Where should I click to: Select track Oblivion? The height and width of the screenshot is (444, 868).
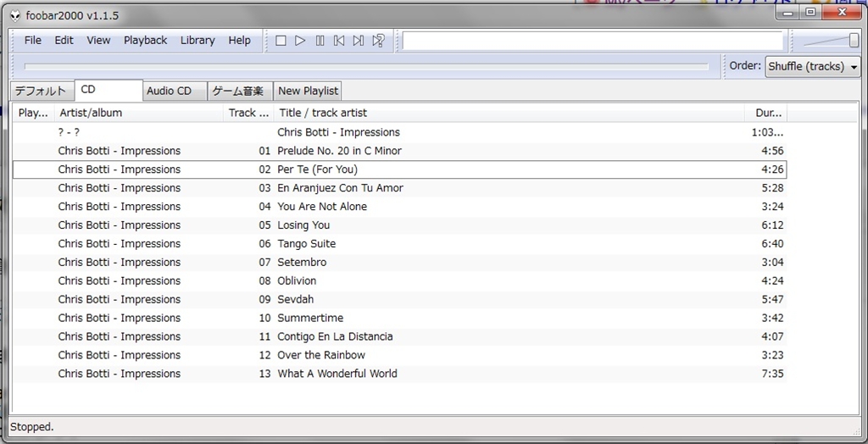click(x=399, y=280)
